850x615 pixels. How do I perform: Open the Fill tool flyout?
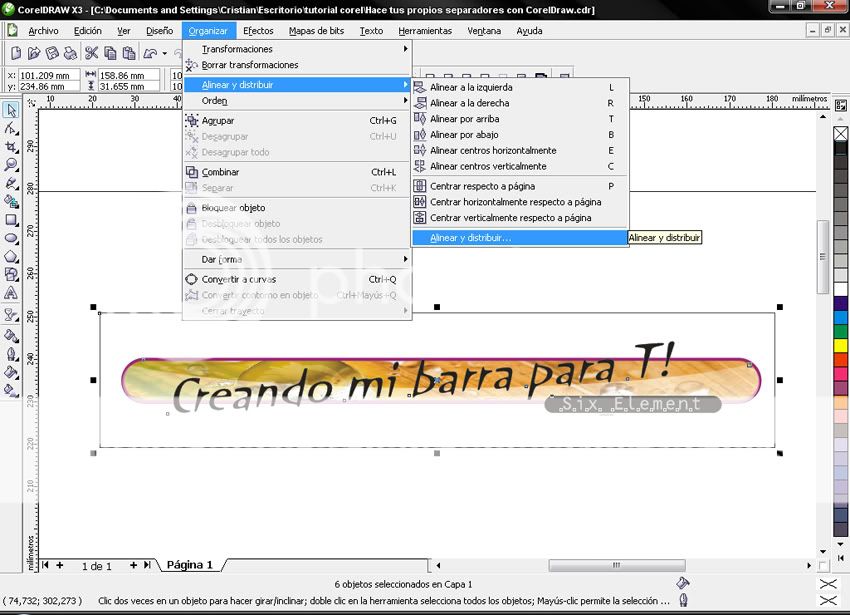tap(11, 373)
